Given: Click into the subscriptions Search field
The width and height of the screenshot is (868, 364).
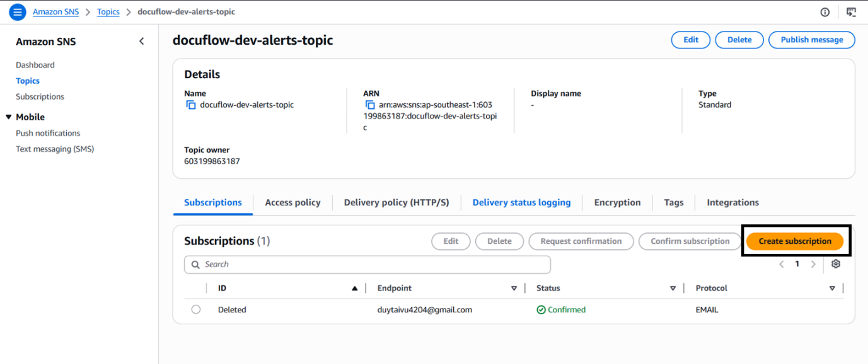Looking at the screenshot, I should (x=367, y=264).
